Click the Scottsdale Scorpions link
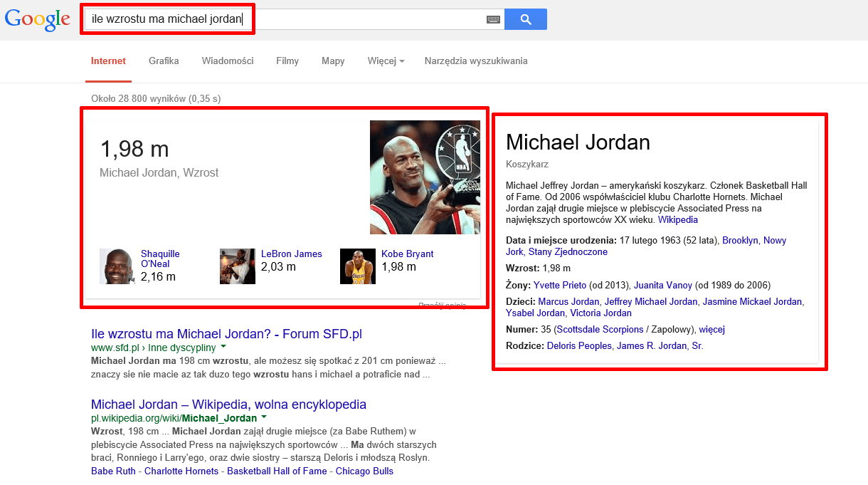868x485 pixels. click(599, 330)
